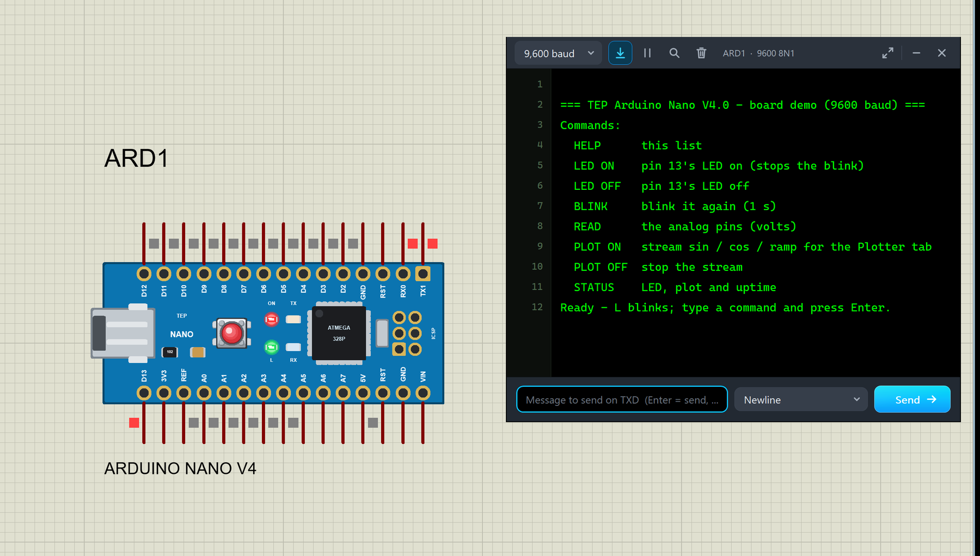Click the 'LED ON' command line in output
The image size is (980, 556).
click(719, 166)
